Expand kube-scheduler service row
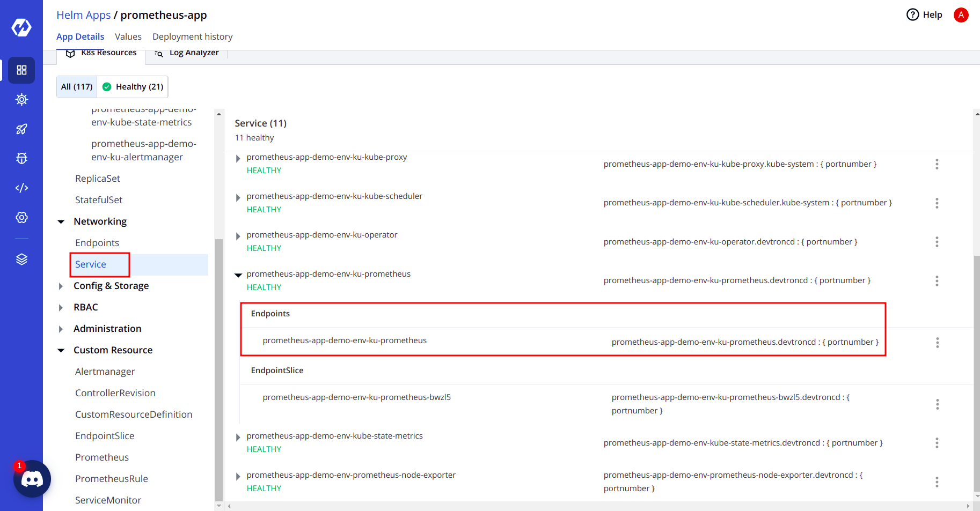This screenshot has height=511, width=980. tap(238, 198)
